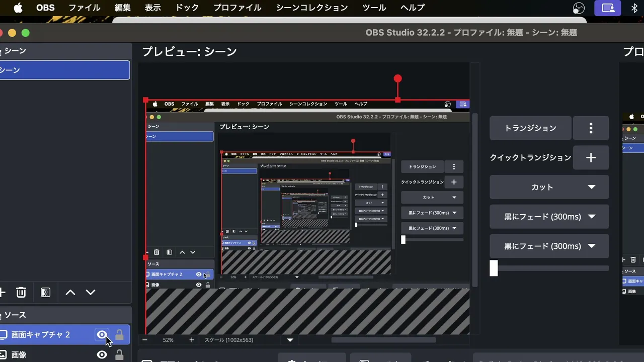Click the OBS Studio 32.2.2 window title
Viewport: 644px width, 362px height.
pos(471,33)
